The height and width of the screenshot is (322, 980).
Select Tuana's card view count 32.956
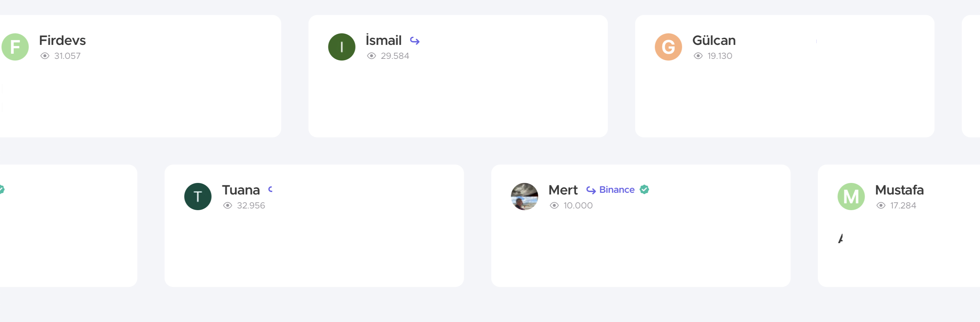pyautogui.click(x=251, y=206)
